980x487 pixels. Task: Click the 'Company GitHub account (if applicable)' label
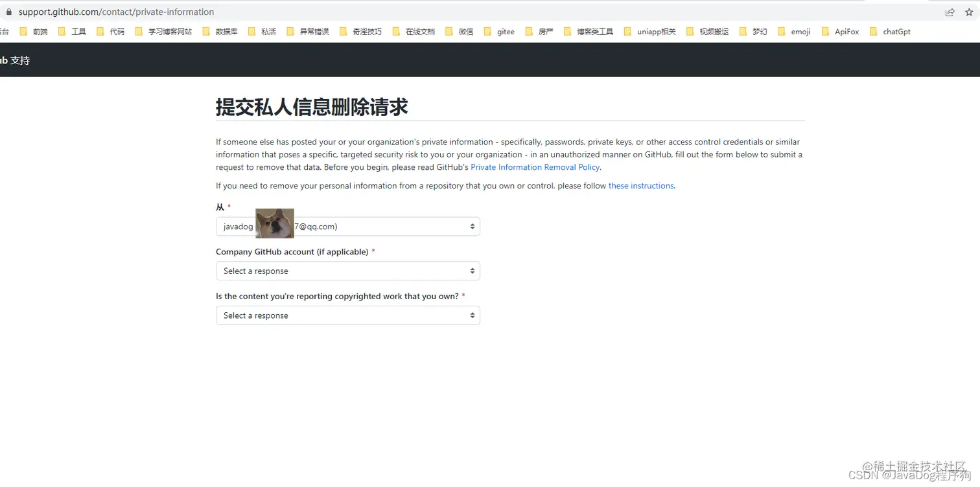coord(292,252)
